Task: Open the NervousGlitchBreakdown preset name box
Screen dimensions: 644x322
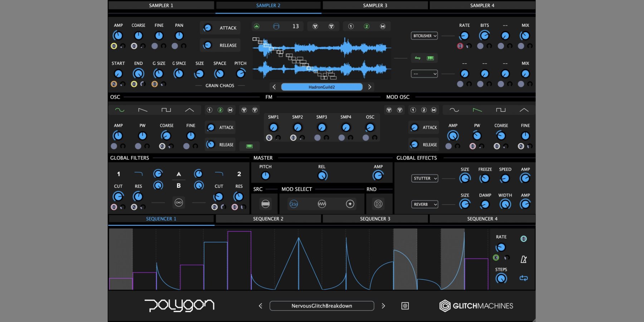Action: click(322, 306)
